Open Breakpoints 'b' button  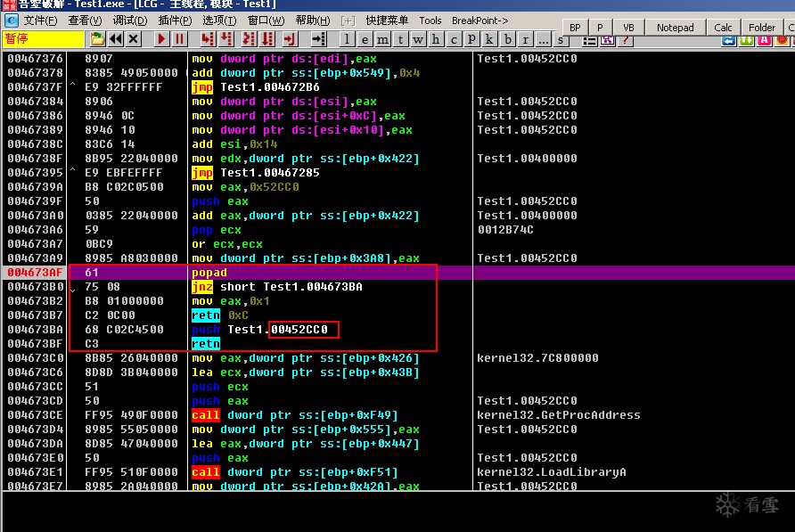tap(507, 39)
